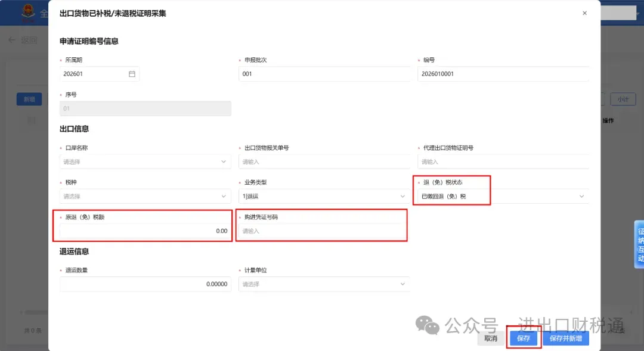The width and height of the screenshot is (644, 351).
Task: Edit the 编号 field showing 2026010001
Action: pyautogui.click(x=503, y=74)
